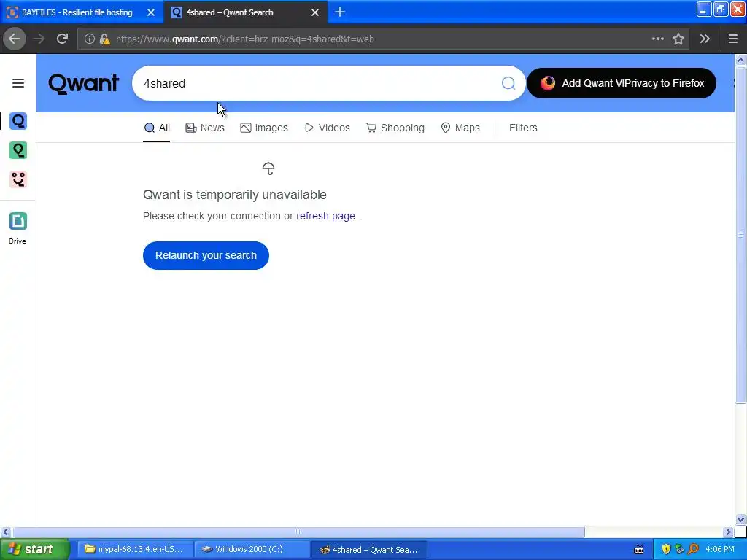747x560 pixels.
Task: Click the Relaunch your search button
Action: 206,255
